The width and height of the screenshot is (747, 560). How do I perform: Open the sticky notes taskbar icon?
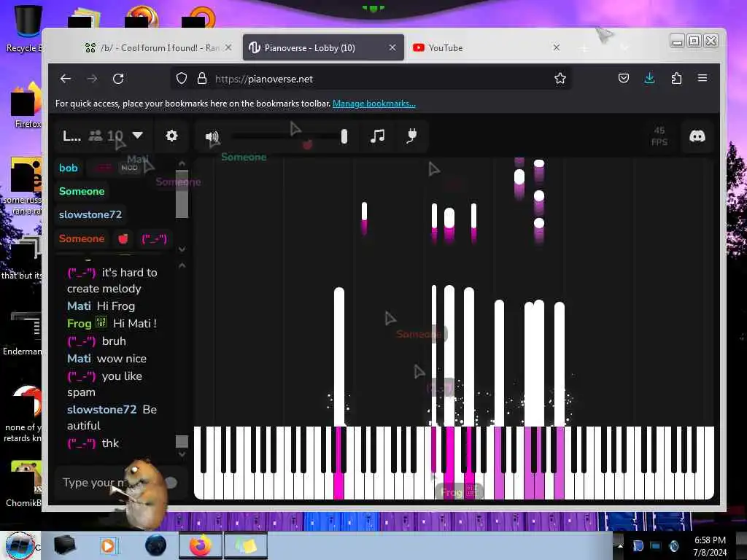[x=247, y=545]
